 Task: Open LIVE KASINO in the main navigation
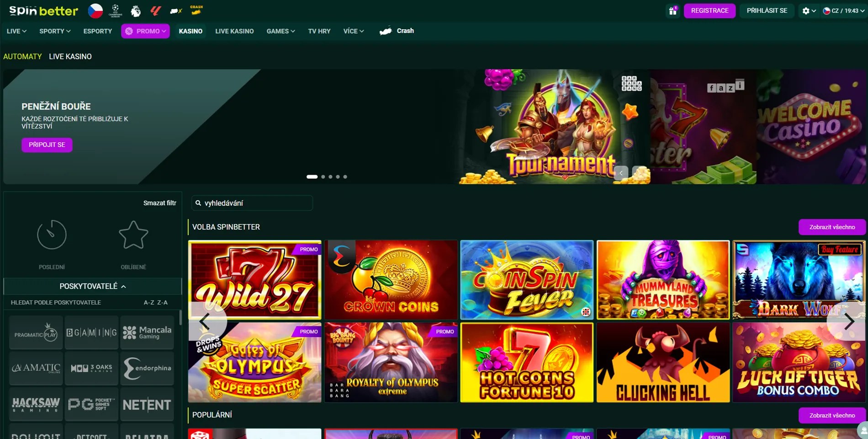coord(234,31)
